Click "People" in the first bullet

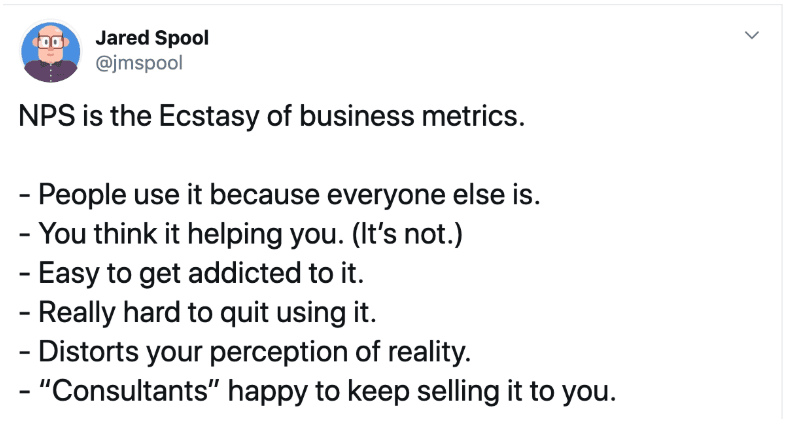82,195
